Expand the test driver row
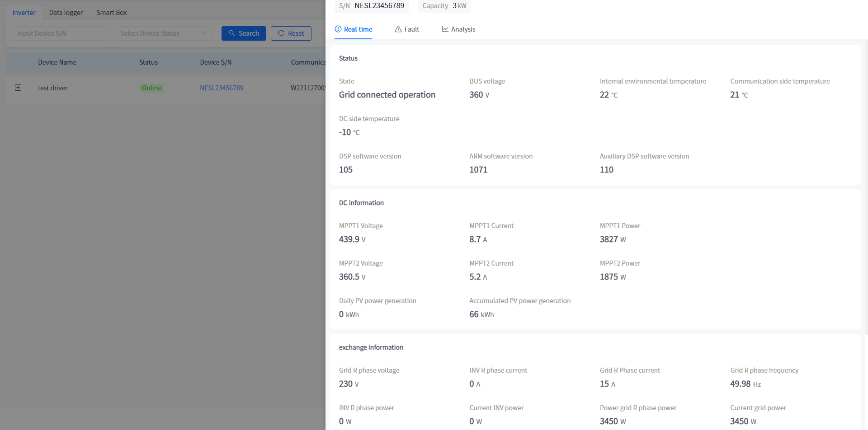This screenshot has height=430, width=868. [x=18, y=88]
